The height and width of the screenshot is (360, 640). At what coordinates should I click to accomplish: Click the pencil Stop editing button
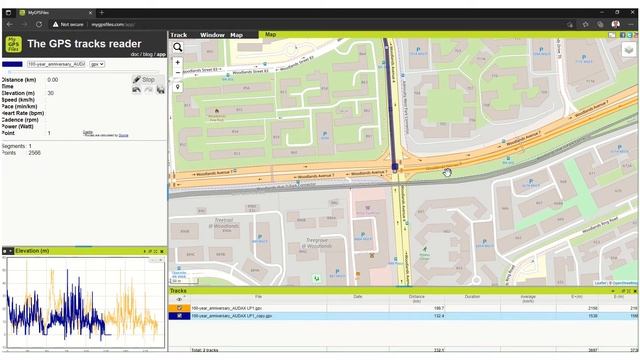[144, 80]
